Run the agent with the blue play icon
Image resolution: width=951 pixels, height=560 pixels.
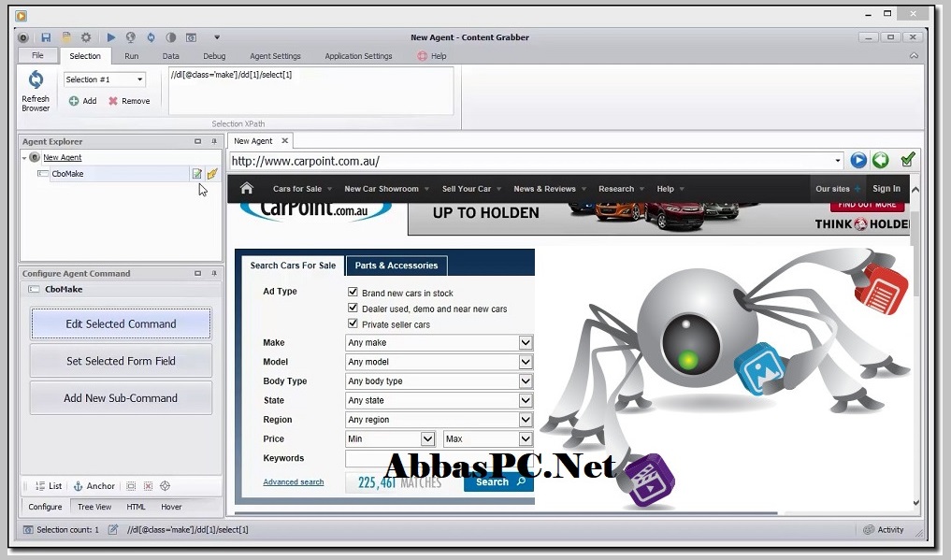111,37
